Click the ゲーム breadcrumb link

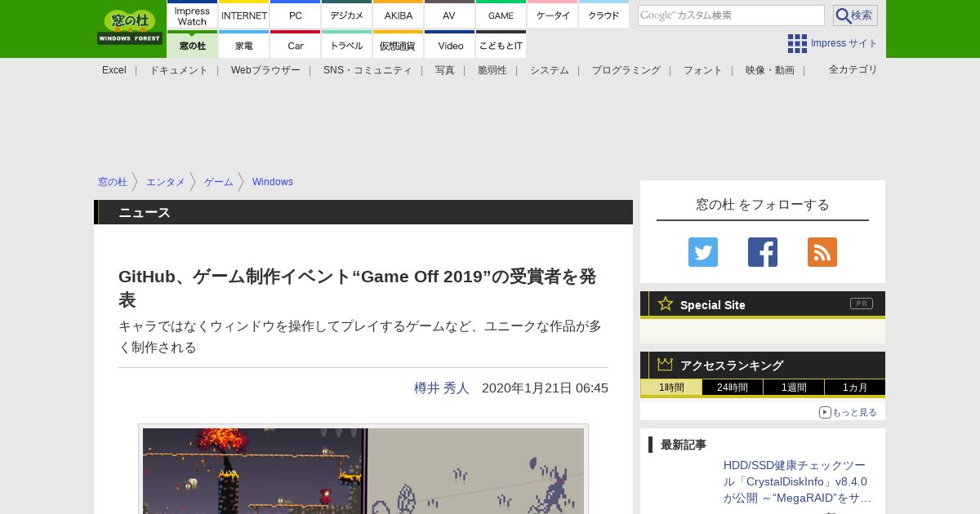219,182
